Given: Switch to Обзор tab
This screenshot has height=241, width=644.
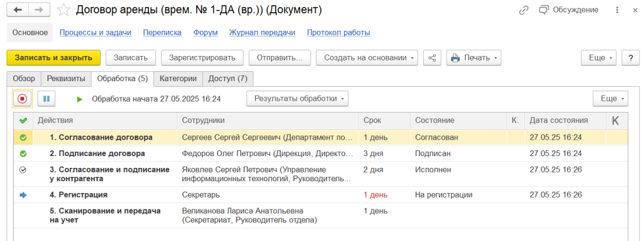Looking at the screenshot, I should 24,79.
